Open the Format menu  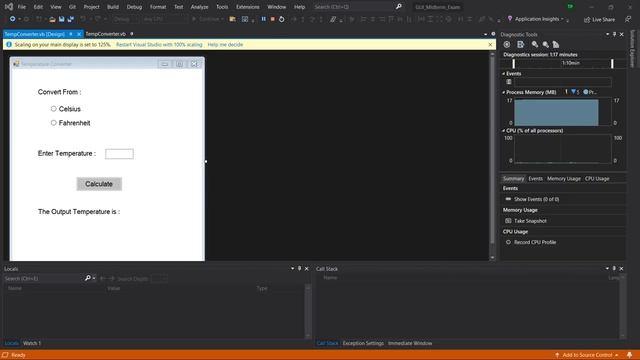click(158, 7)
